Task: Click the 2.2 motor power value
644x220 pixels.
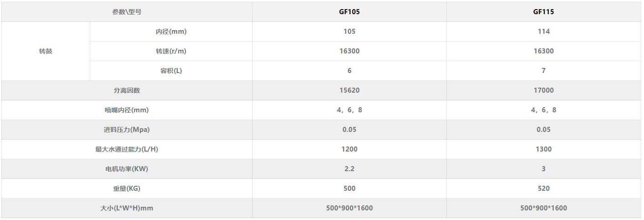Action: 349,169
